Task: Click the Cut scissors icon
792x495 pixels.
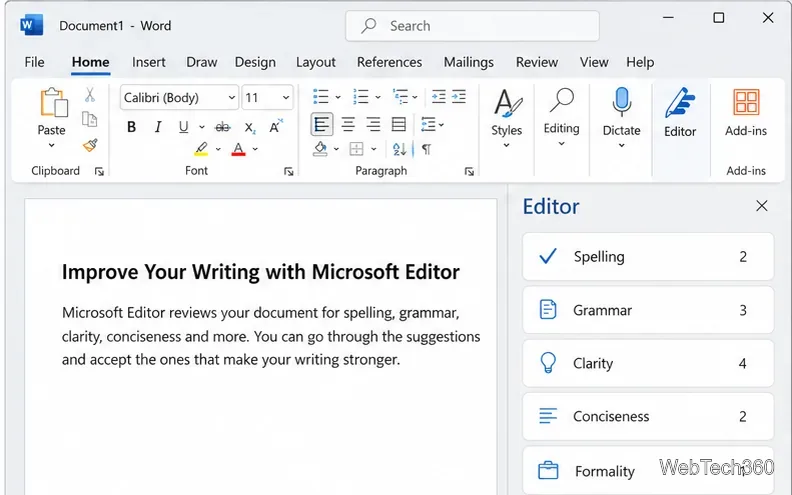Action: point(90,94)
